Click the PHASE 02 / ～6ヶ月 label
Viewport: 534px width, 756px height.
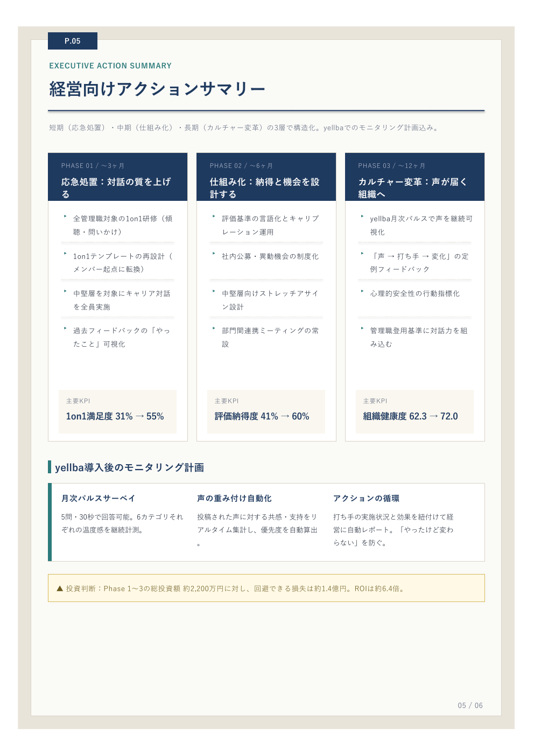(x=241, y=166)
